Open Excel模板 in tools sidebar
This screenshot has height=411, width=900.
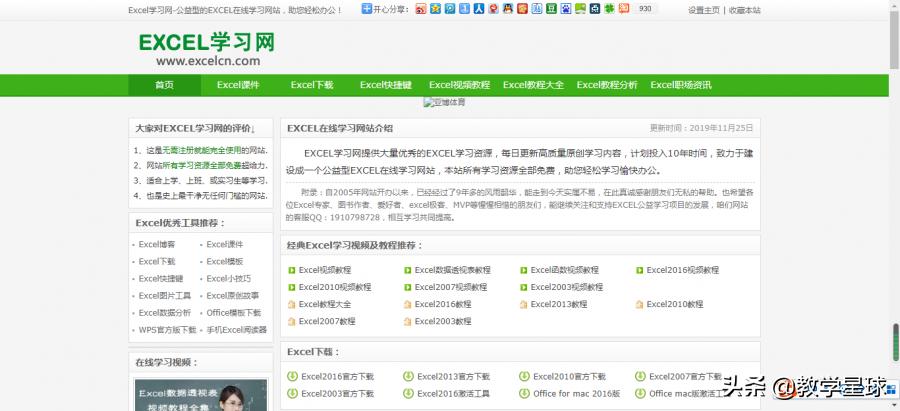(x=224, y=261)
